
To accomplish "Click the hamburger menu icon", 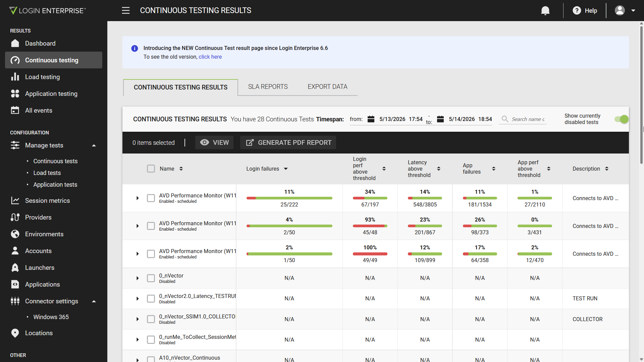I will [126, 11].
